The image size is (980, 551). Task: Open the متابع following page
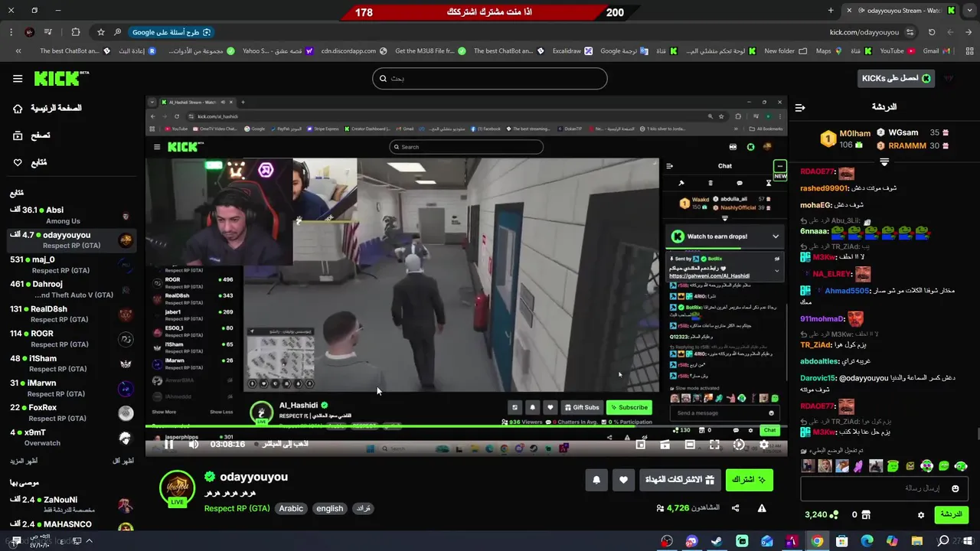pos(30,162)
